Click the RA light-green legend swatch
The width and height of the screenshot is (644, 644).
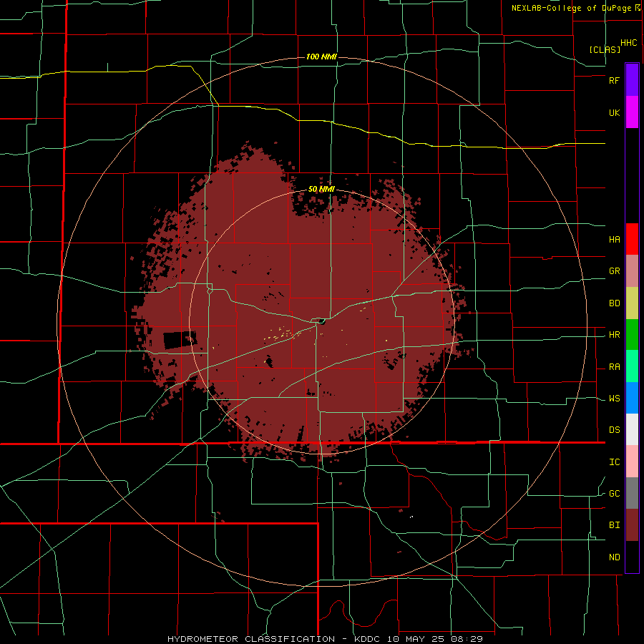tap(632, 366)
